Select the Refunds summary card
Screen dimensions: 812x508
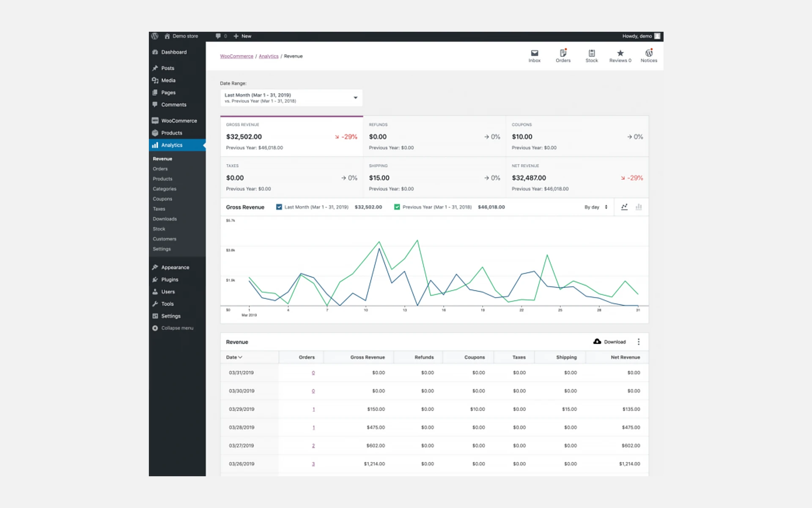(x=434, y=136)
